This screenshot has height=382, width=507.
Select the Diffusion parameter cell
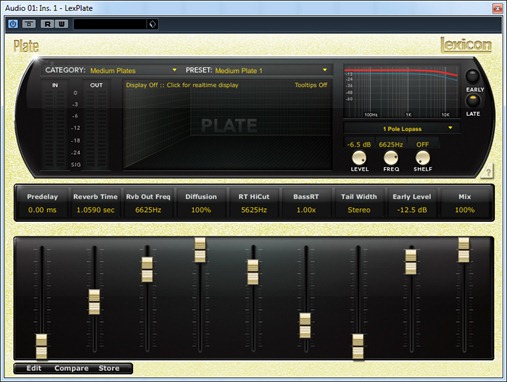(x=201, y=203)
